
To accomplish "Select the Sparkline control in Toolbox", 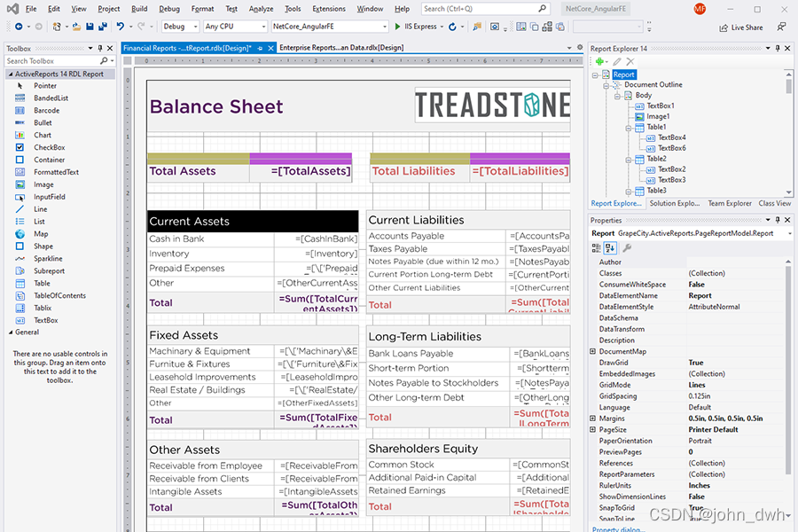I will click(x=48, y=259).
